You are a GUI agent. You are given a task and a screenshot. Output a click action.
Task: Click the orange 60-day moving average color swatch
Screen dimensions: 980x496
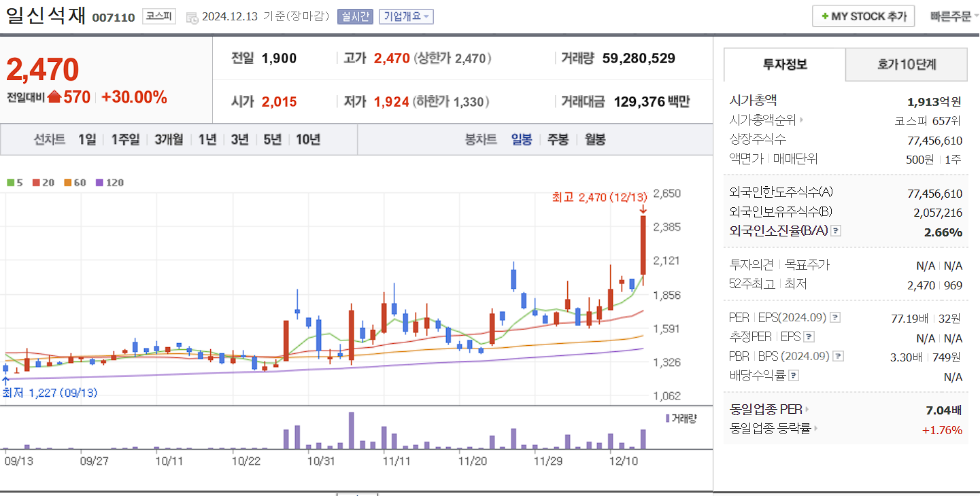pos(68,183)
